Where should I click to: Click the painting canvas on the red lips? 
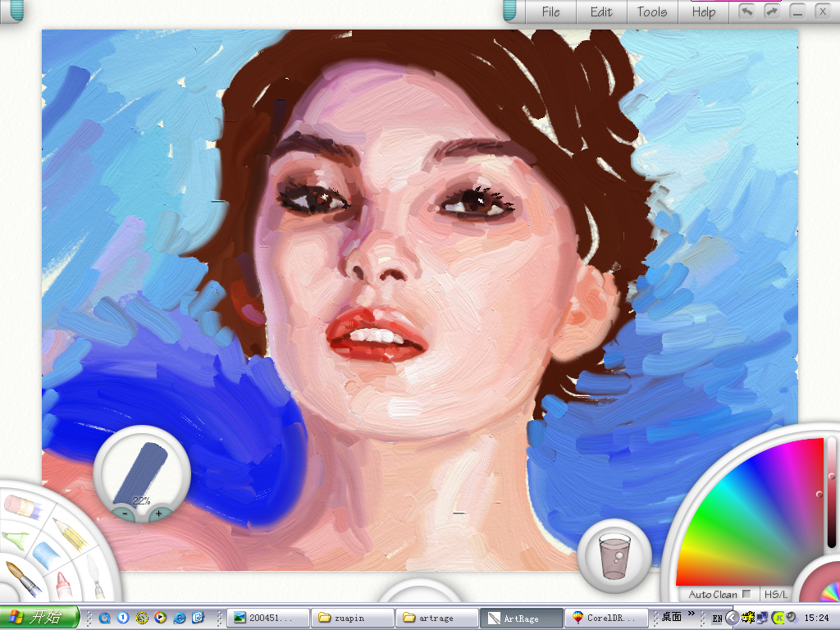376,335
